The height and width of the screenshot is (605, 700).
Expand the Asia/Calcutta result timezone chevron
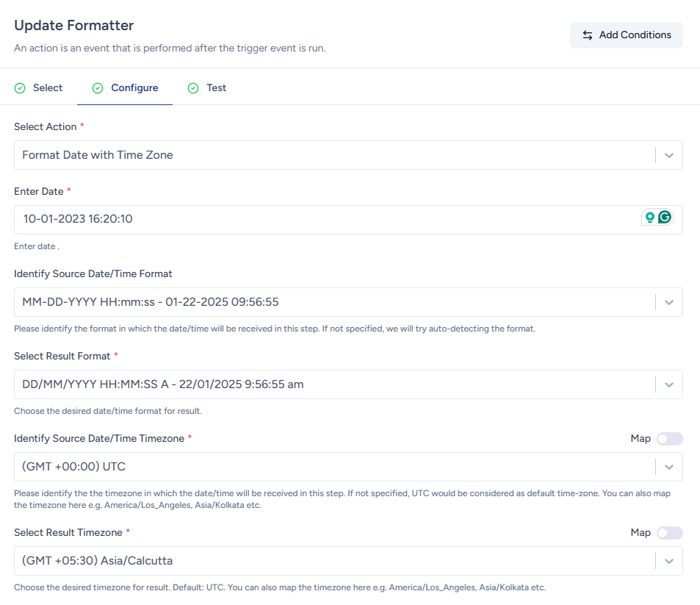click(668, 561)
